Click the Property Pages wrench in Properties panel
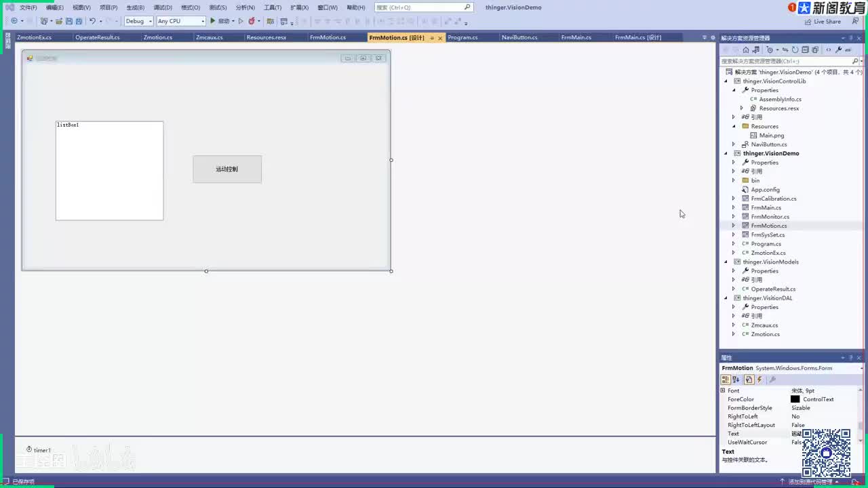 coord(772,380)
